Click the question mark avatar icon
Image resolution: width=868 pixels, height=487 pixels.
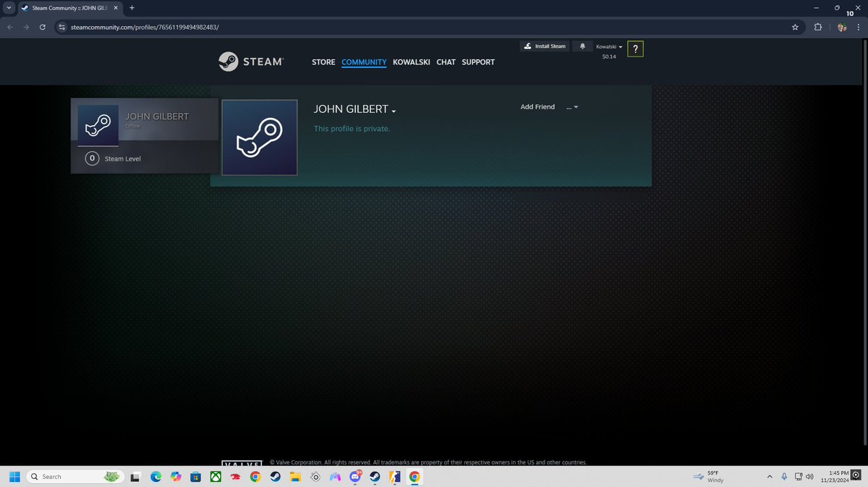point(635,49)
